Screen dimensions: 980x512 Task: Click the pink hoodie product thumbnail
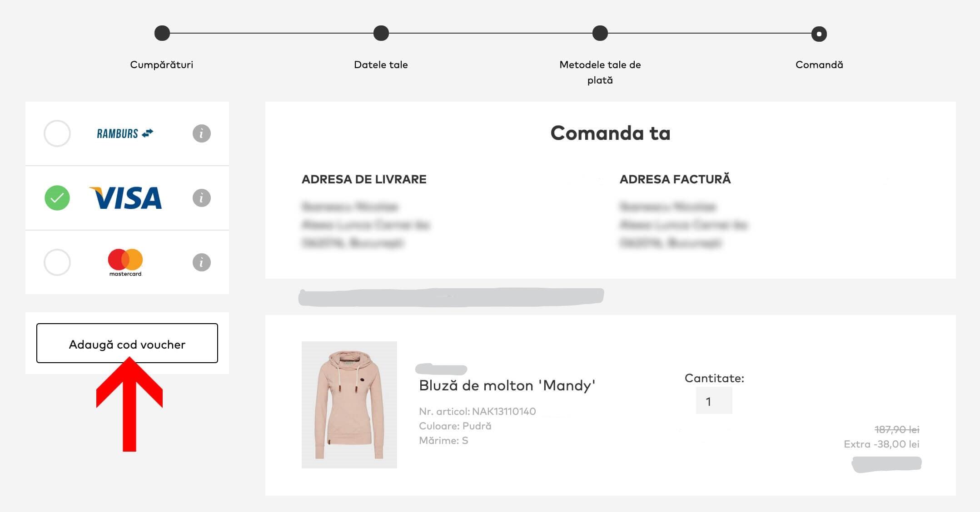point(349,404)
